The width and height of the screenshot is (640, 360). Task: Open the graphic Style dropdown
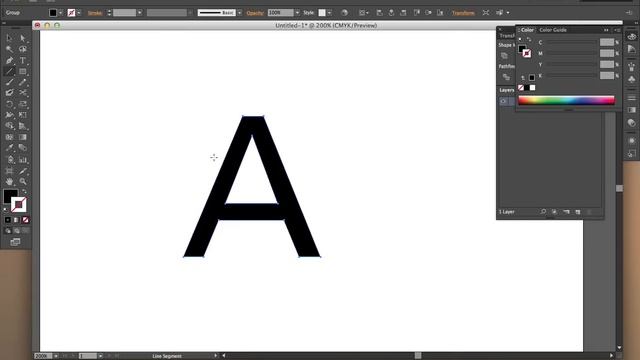click(x=329, y=13)
